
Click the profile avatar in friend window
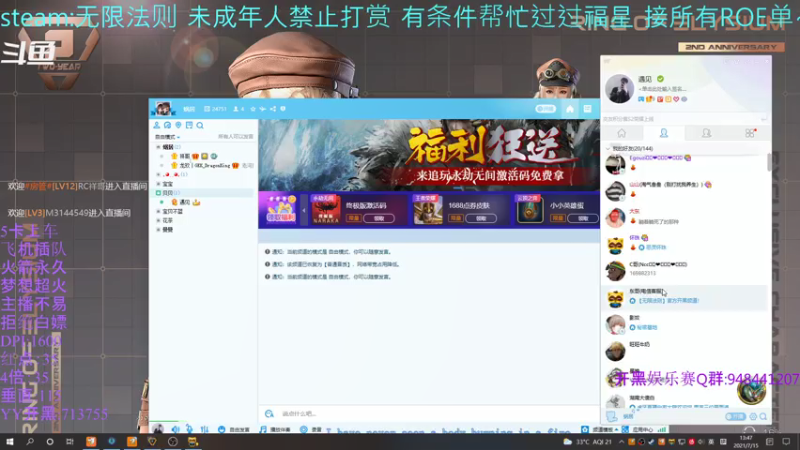click(x=619, y=88)
